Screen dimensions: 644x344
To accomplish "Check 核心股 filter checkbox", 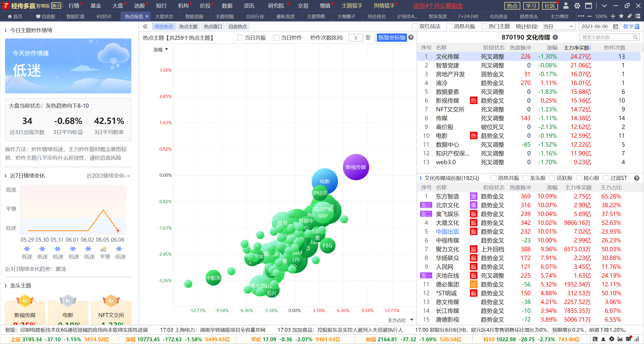I will tap(579, 178).
